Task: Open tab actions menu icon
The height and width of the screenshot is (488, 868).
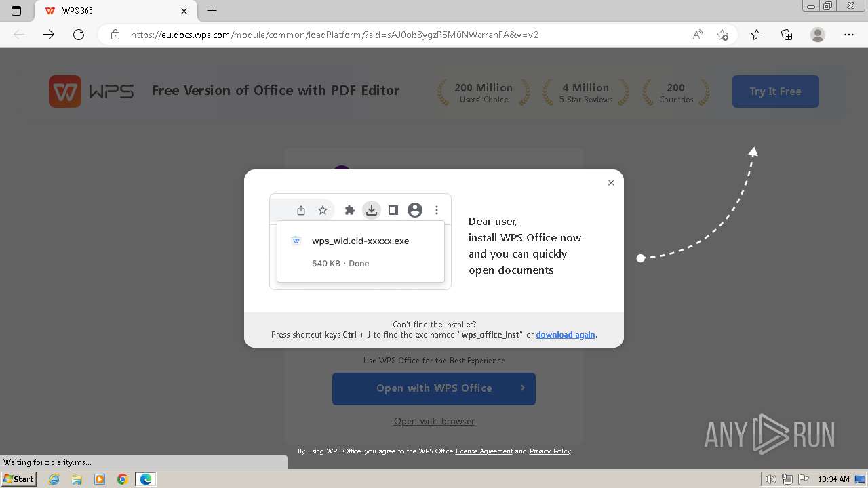Action: (x=16, y=11)
